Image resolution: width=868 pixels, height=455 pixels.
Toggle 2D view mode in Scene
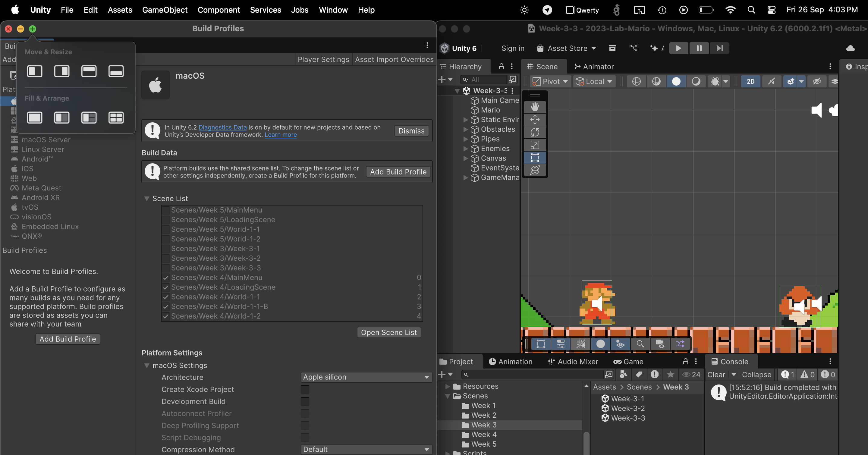(x=750, y=81)
